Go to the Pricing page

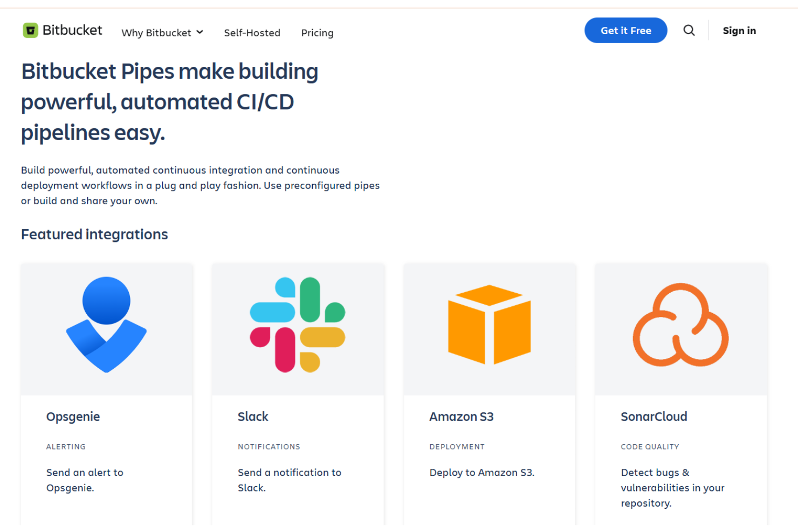point(317,32)
